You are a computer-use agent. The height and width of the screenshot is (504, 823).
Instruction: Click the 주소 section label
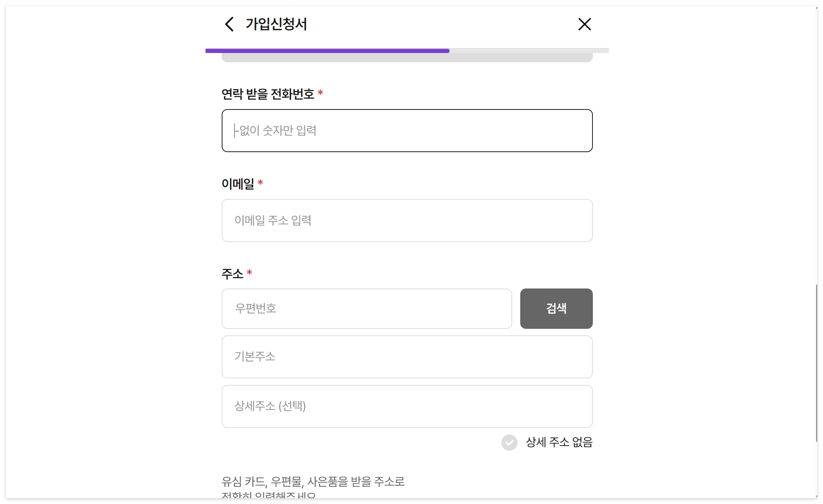(x=232, y=274)
